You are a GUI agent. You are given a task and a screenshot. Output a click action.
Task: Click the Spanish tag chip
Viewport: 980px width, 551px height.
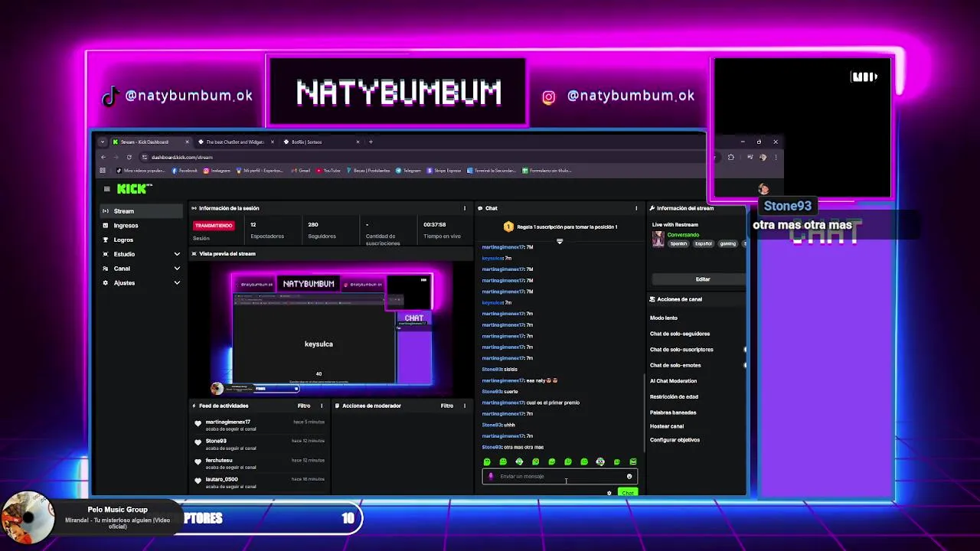pyautogui.click(x=679, y=243)
